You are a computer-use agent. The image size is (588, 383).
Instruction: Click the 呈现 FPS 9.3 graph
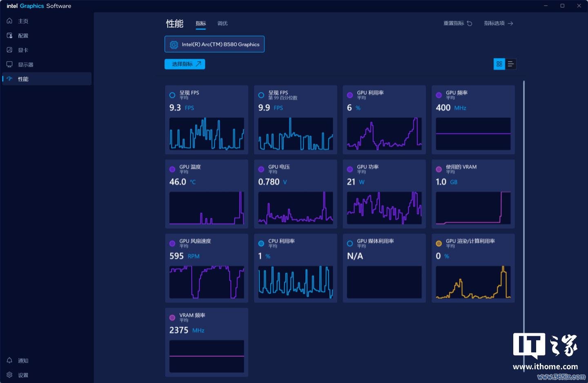(x=207, y=134)
